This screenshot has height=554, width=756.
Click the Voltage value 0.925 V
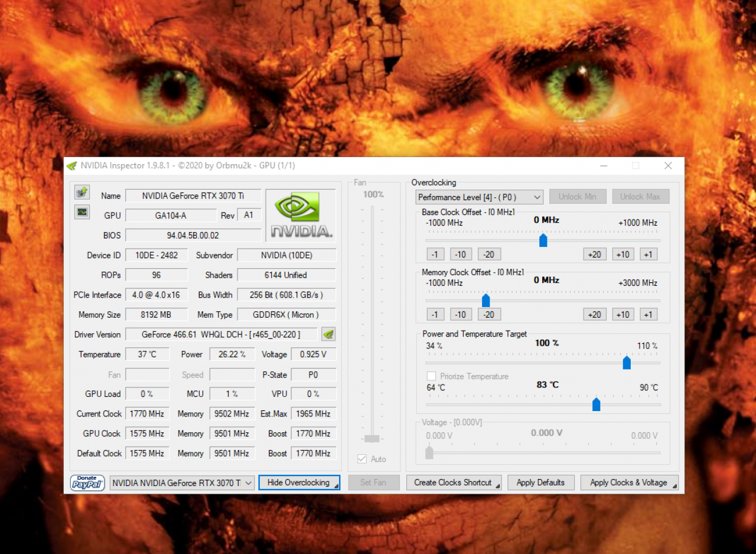pos(313,354)
